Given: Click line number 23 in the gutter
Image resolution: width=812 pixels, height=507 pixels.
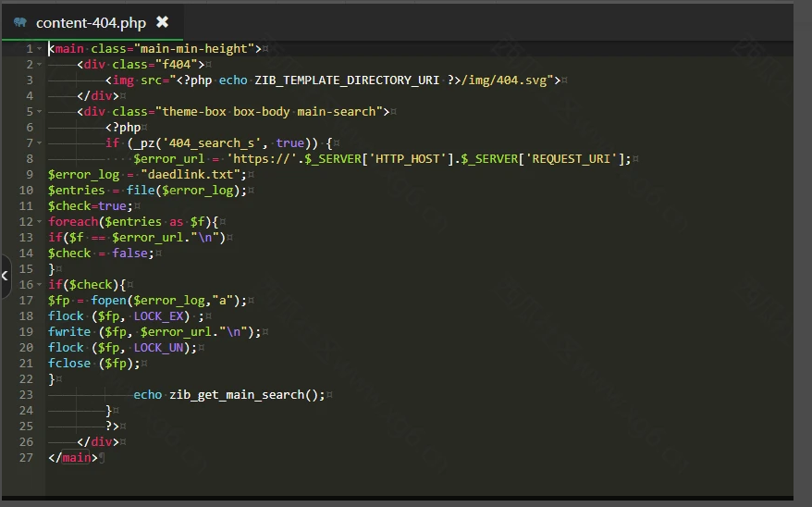Looking at the screenshot, I should pos(25,394).
